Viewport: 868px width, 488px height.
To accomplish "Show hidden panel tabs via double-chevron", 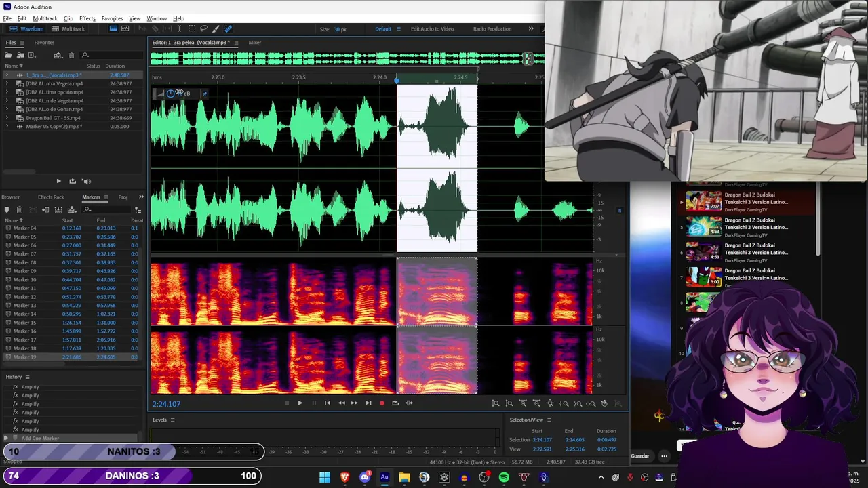I will point(141,197).
